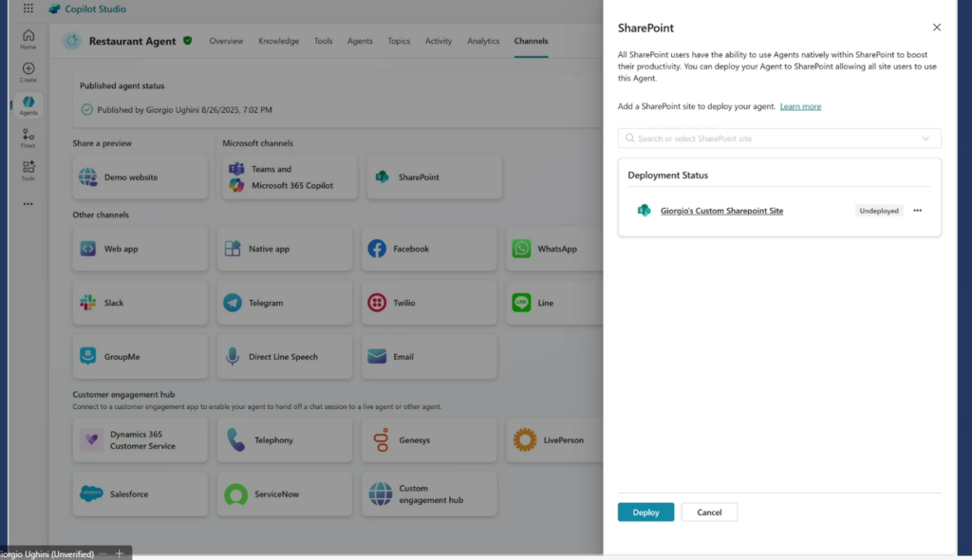Click the Copilot Studio logo icon
The height and width of the screenshot is (560, 972).
click(54, 9)
